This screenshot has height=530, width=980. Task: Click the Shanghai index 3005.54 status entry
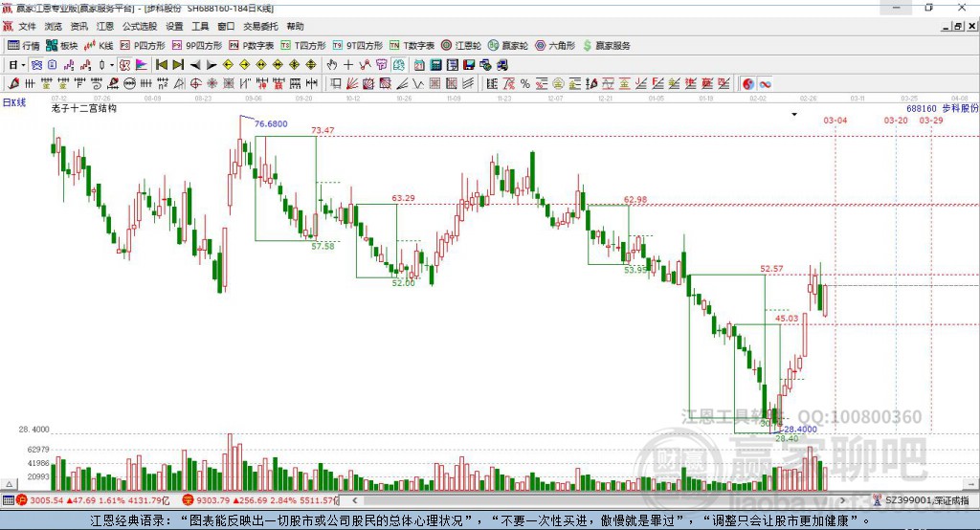pyautogui.click(x=93, y=500)
